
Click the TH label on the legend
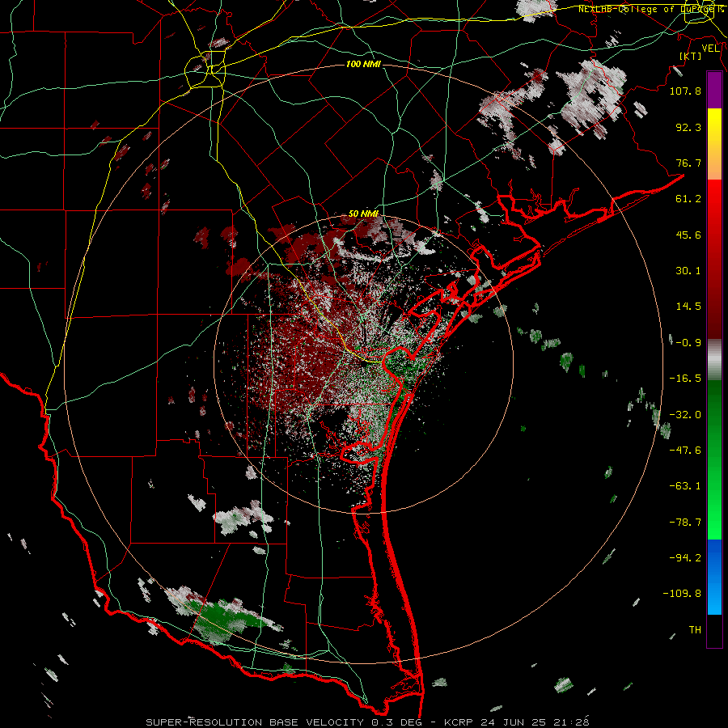click(x=695, y=630)
